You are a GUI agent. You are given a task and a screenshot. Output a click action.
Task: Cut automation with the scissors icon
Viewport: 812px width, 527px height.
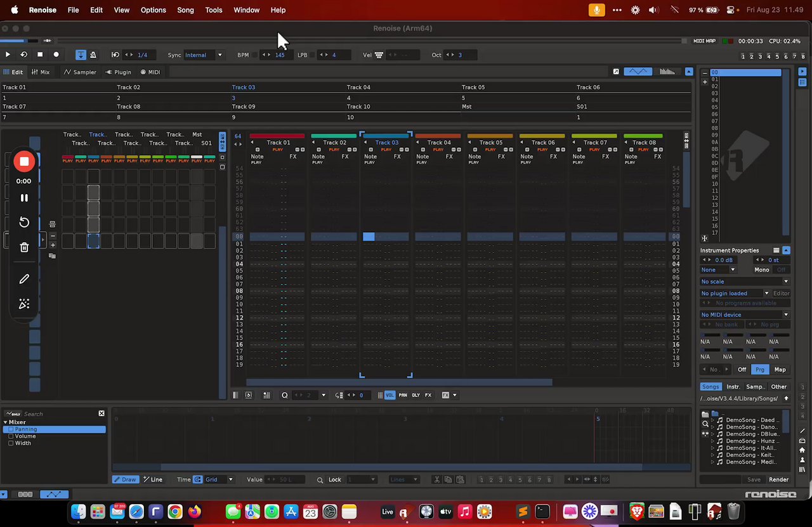pos(438,479)
